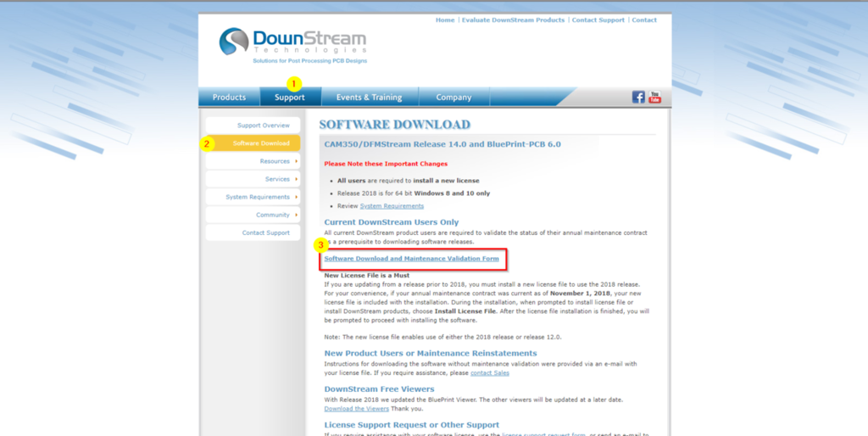Open the Company navigation tab

pos(454,97)
